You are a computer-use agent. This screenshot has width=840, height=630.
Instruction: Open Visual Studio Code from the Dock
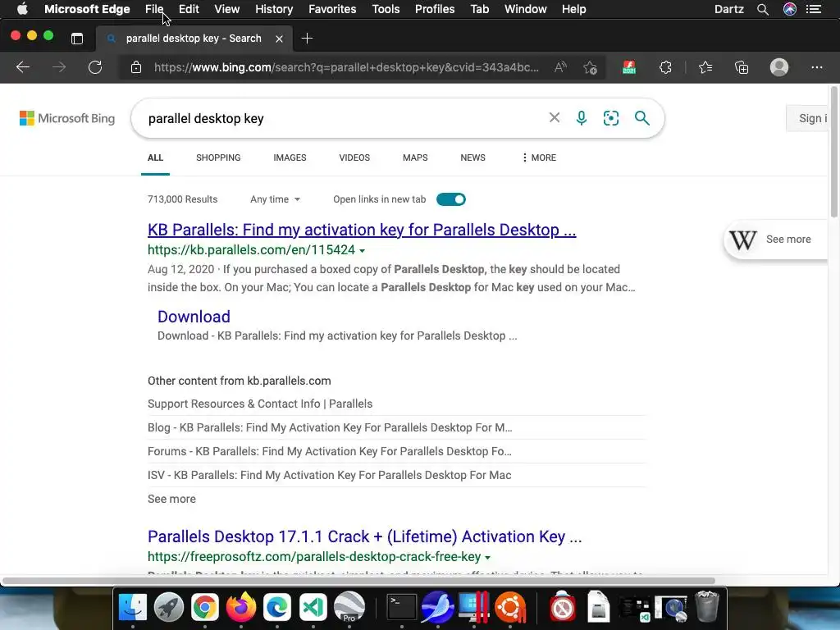coord(313,607)
